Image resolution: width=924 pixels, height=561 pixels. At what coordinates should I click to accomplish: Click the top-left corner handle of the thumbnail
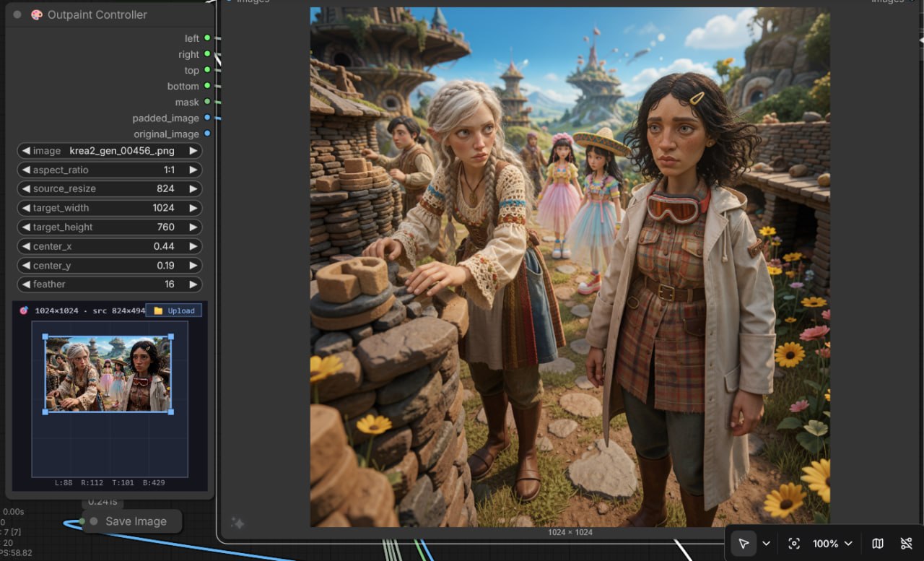45,336
